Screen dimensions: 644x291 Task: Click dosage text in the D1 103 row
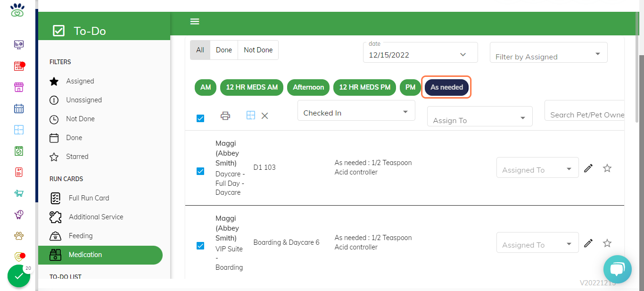tap(373, 167)
